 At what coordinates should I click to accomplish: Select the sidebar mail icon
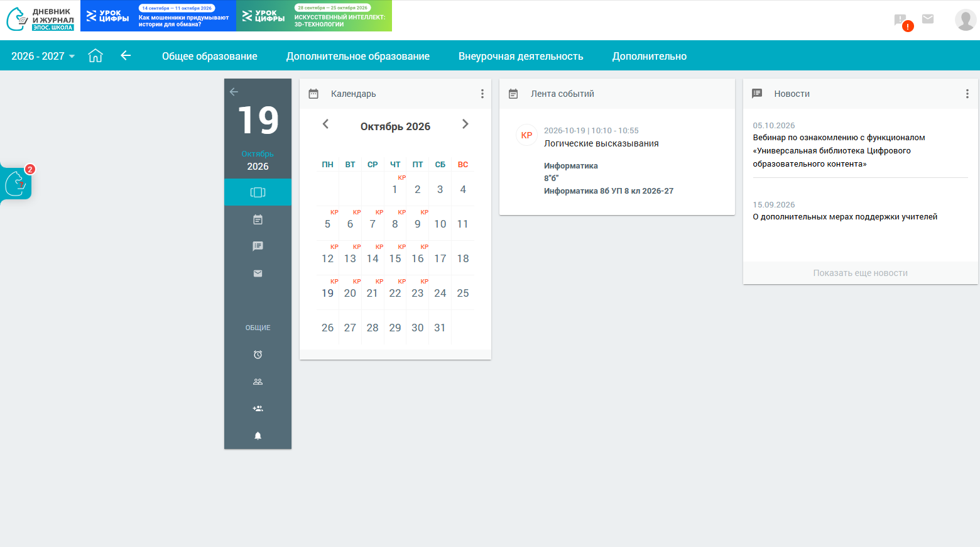pyautogui.click(x=258, y=273)
